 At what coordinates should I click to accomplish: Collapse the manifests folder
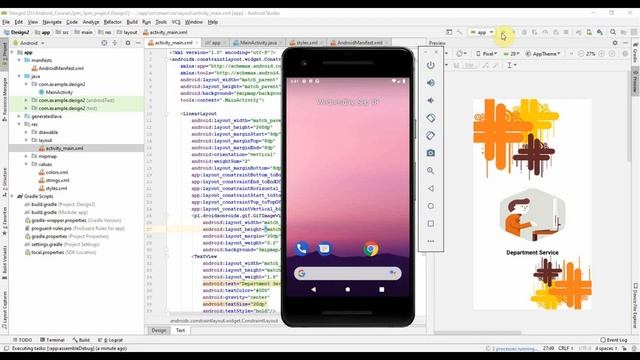click(19, 60)
